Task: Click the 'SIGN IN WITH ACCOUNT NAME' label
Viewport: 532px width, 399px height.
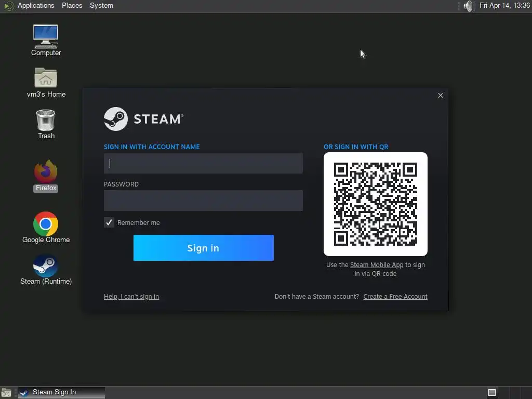Action: (152, 147)
